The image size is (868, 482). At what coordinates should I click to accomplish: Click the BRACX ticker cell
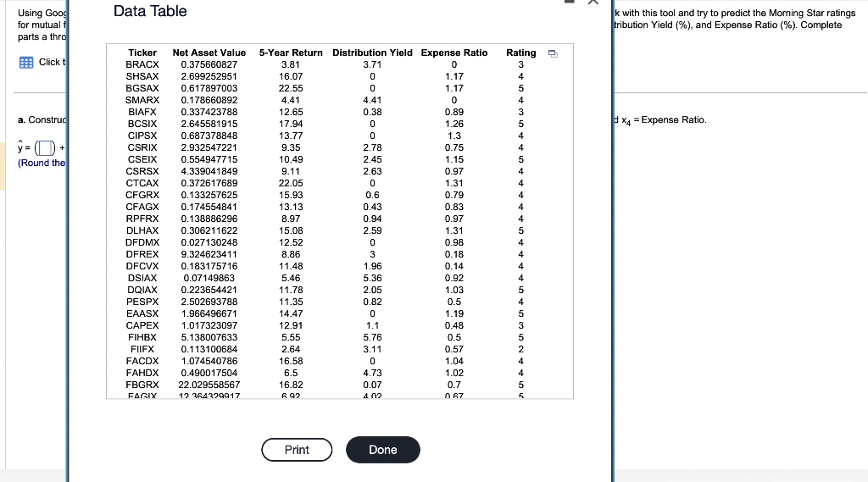tap(142, 64)
